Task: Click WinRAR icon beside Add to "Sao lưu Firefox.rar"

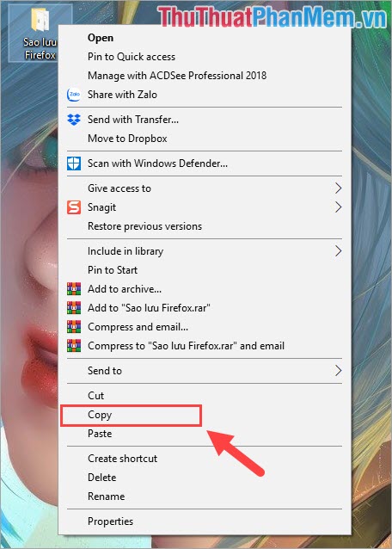Action: point(74,308)
